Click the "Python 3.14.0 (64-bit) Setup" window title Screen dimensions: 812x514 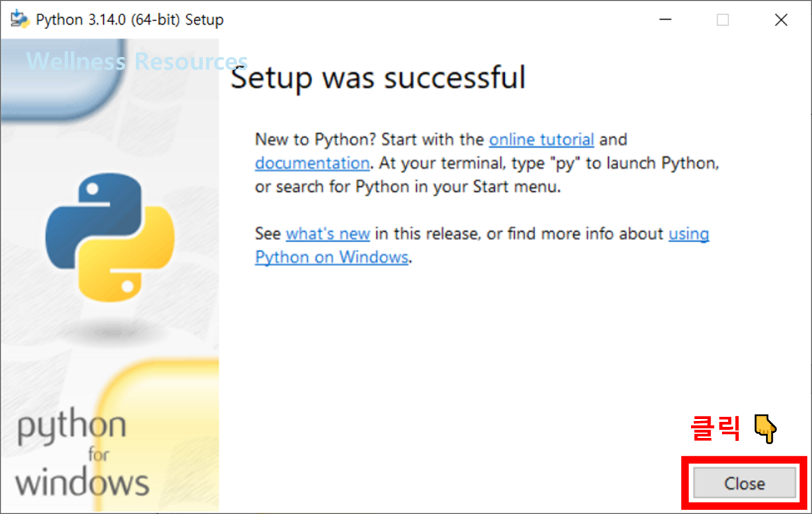click(130, 20)
